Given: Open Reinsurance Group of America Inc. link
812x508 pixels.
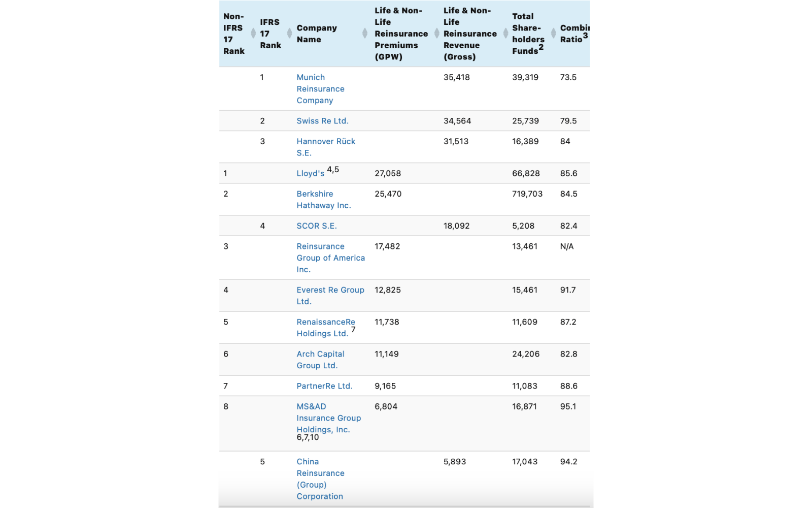Looking at the screenshot, I should (x=330, y=258).
